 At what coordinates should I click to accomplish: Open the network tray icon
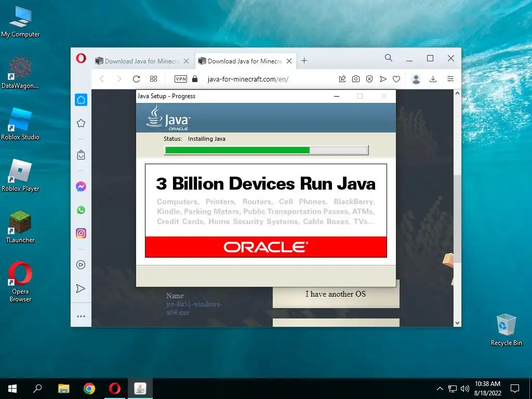453,389
